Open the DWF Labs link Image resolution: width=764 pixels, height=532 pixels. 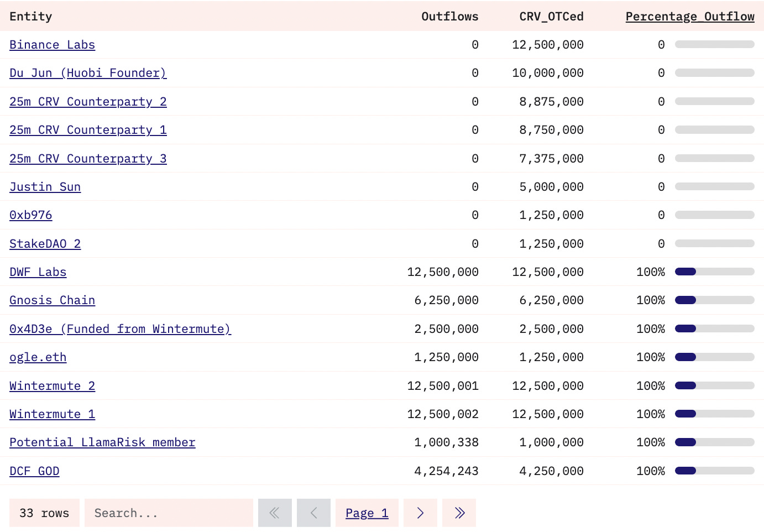pos(38,272)
